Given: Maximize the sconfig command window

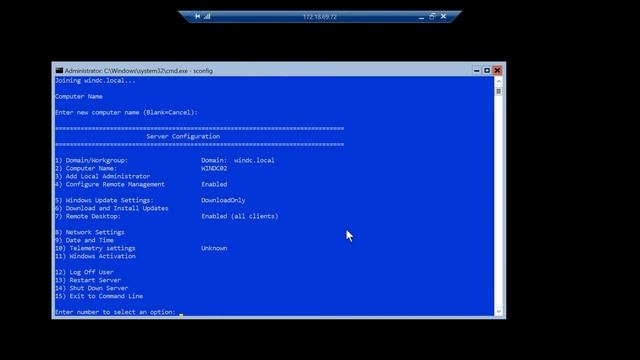Looking at the screenshot, I should tap(487, 71).
